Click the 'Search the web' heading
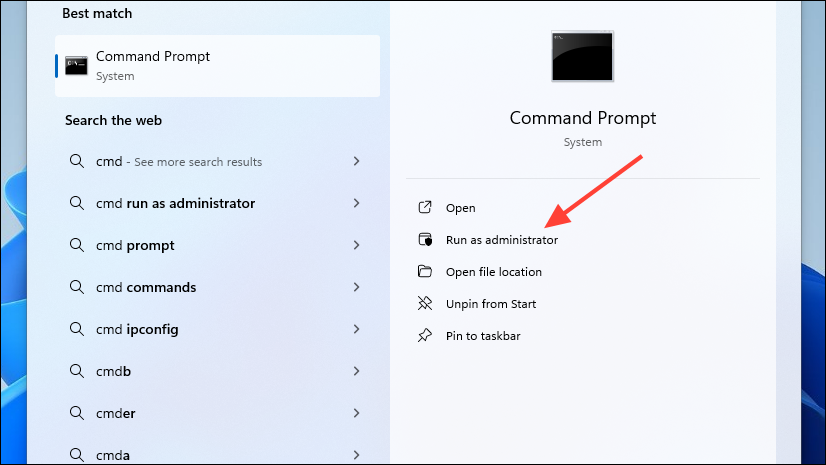Screen dimensions: 826x465 [113, 120]
